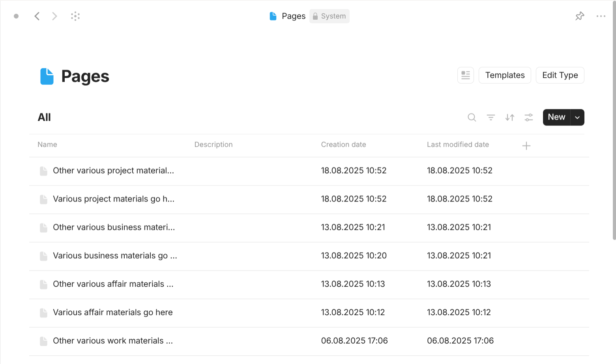Open the graph view dots icon

(x=75, y=16)
